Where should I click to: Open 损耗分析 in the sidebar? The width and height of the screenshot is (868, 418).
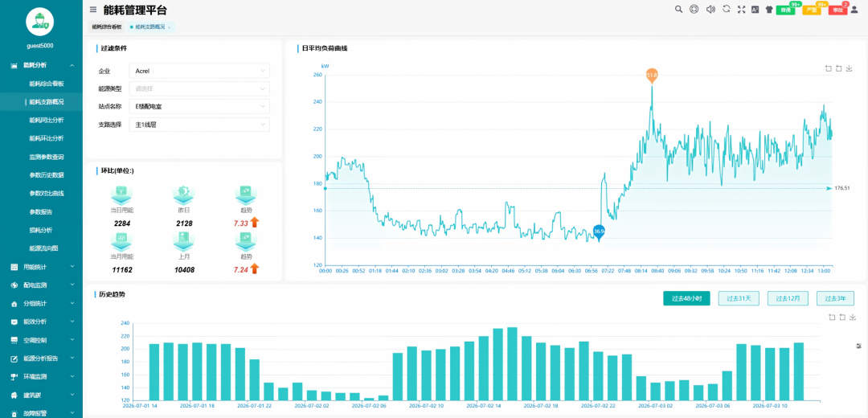(x=40, y=230)
